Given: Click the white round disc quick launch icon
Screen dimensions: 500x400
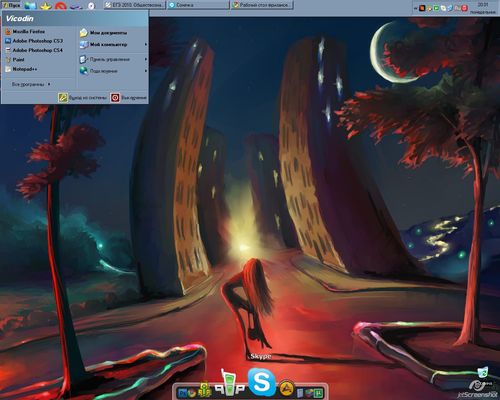Looking at the screenshot, I should click(91, 6).
